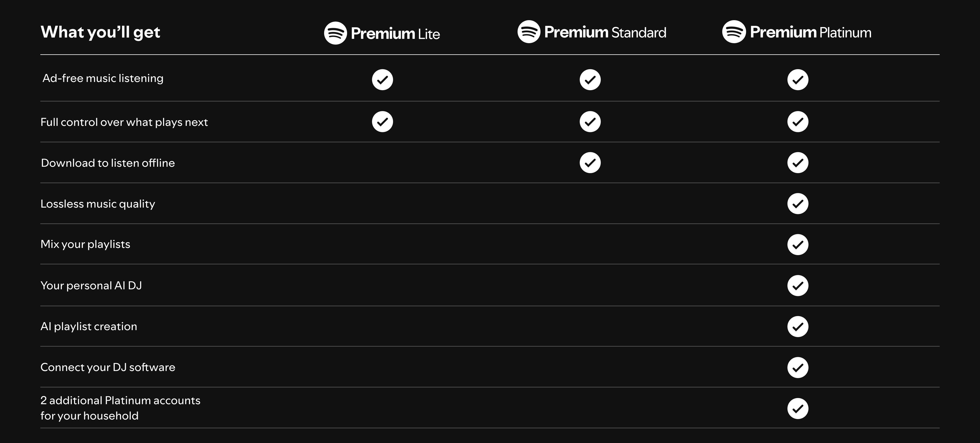
Task: Click the Spotify logo beside Premium Platinum
Action: 733,32
